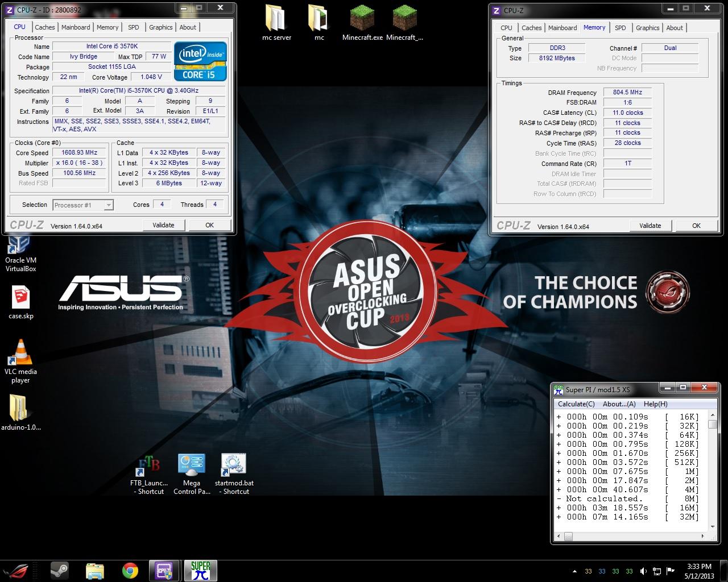The width and height of the screenshot is (728, 582).
Task: Open Windows Explorer from taskbar
Action: click(x=95, y=570)
